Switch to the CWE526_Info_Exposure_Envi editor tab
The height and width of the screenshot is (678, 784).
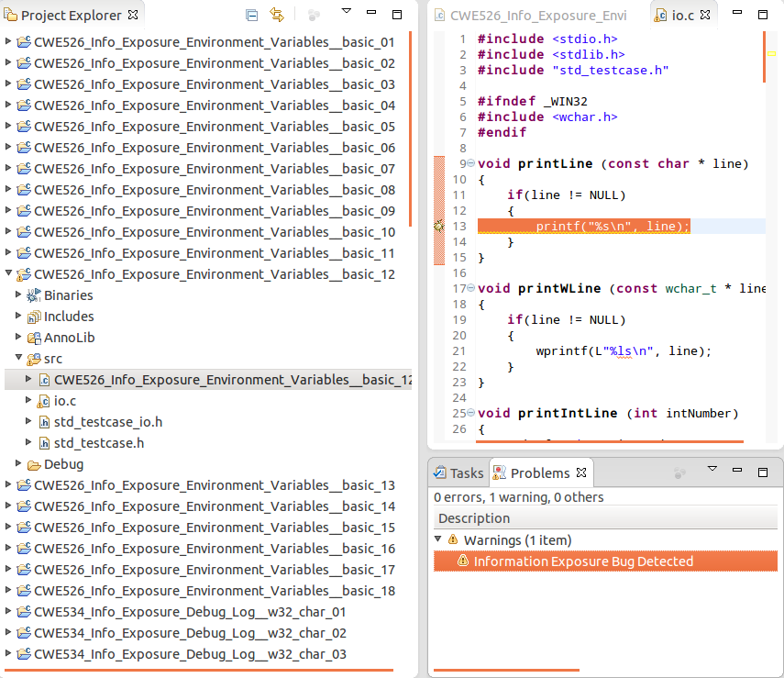click(532, 16)
